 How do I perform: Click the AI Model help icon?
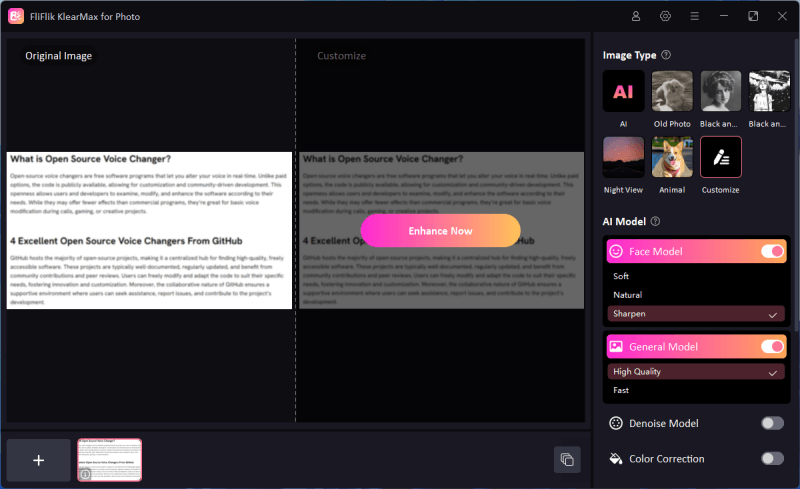pyautogui.click(x=656, y=221)
